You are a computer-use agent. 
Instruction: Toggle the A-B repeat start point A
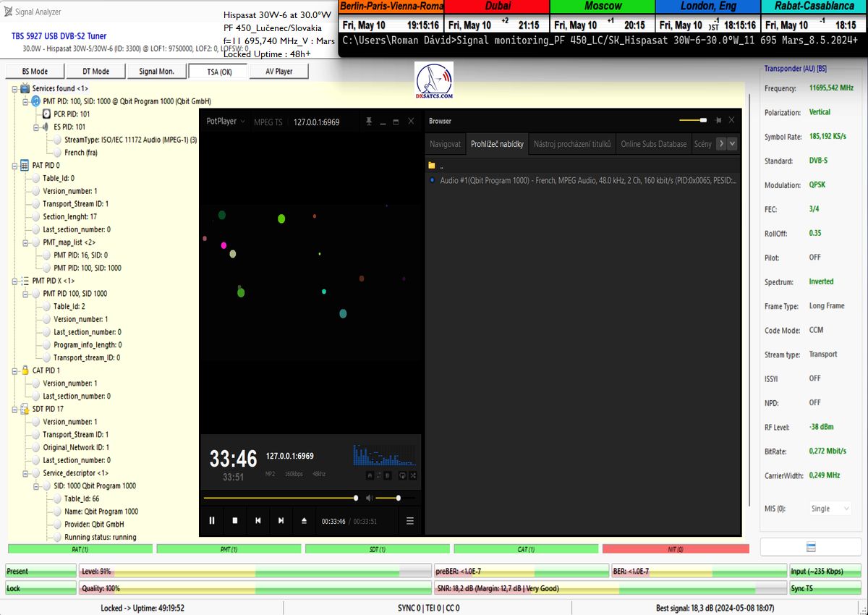[369, 475]
